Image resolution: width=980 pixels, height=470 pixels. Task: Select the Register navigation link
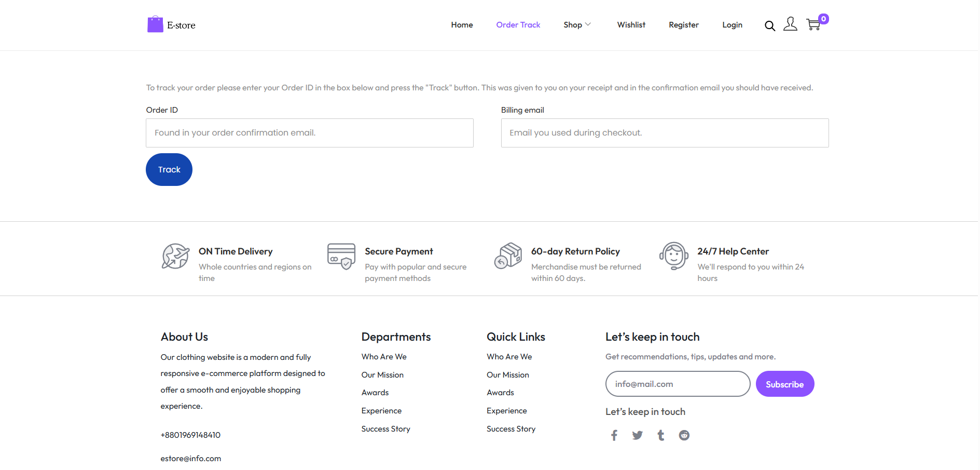pyautogui.click(x=683, y=25)
